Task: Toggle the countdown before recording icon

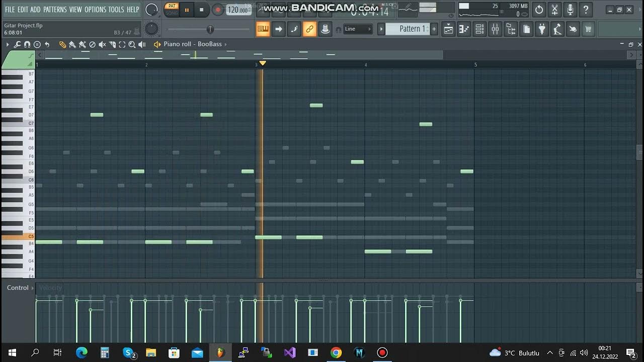Action: pyautogui.click(x=294, y=10)
